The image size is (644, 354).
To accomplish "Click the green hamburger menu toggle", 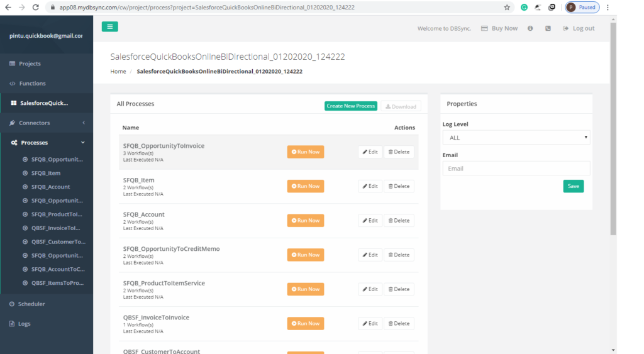I will 109,26.
